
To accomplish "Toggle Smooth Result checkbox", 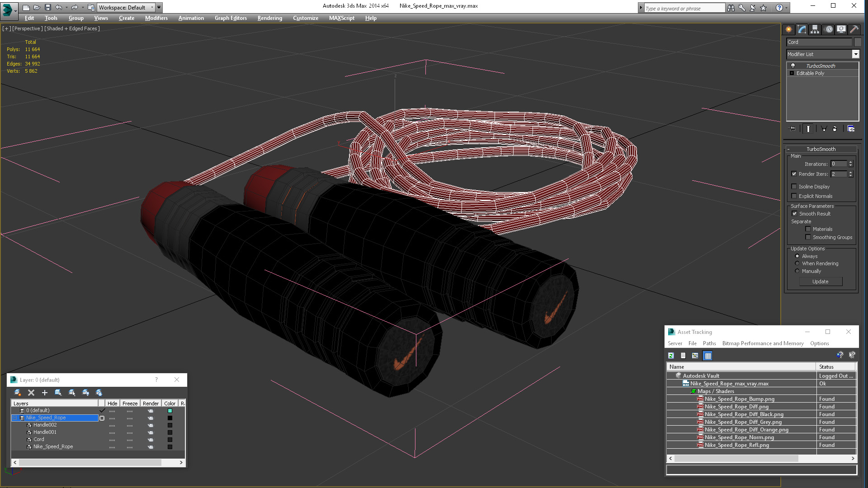I will click(x=794, y=214).
